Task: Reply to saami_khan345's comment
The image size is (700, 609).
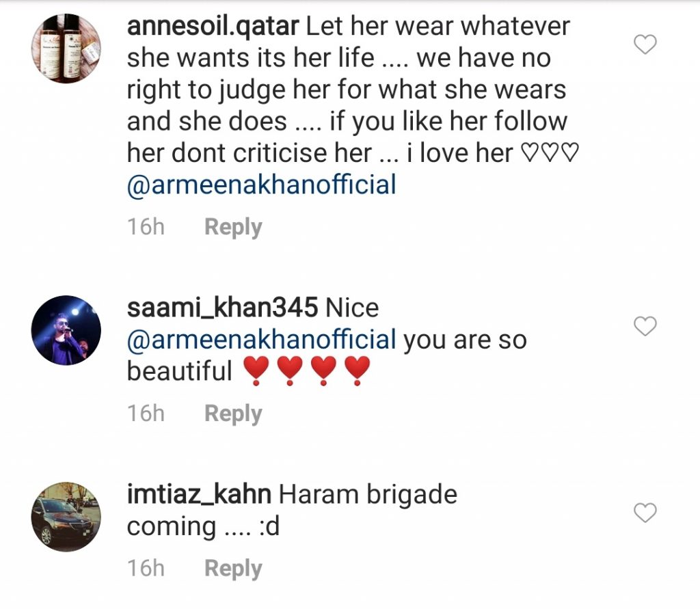Action: tap(233, 414)
